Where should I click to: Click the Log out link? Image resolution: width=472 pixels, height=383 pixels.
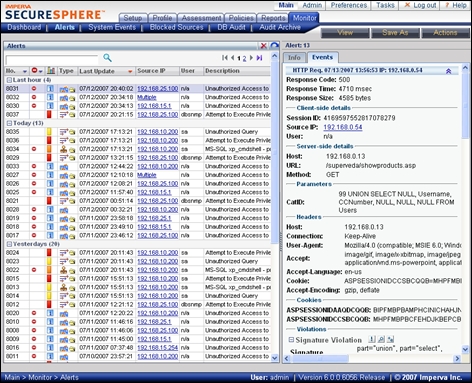click(x=420, y=5)
